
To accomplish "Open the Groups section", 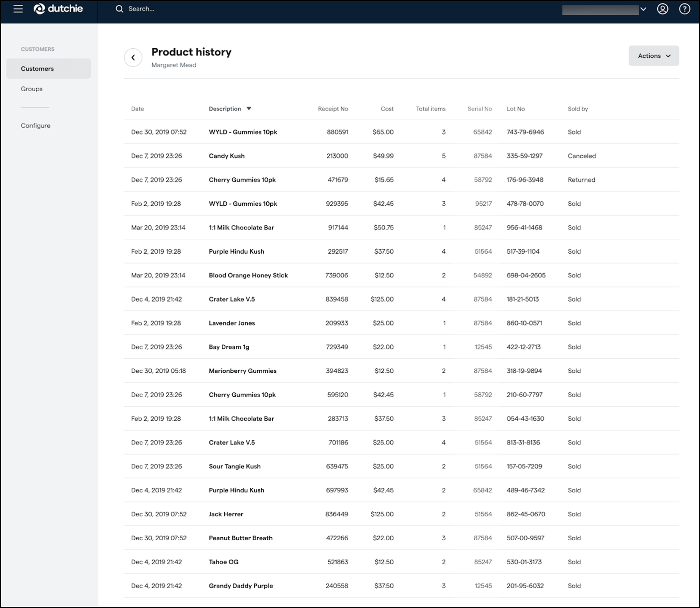I will [x=31, y=88].
